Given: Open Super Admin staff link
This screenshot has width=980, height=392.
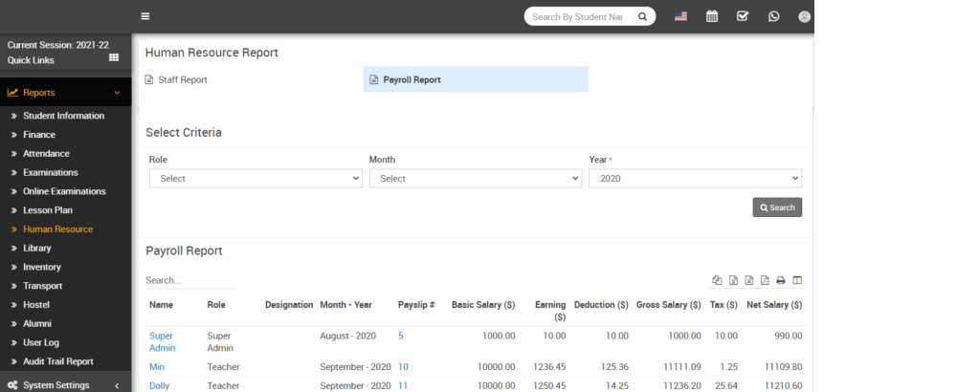Looking at the screenshot, I should [163, 342].
